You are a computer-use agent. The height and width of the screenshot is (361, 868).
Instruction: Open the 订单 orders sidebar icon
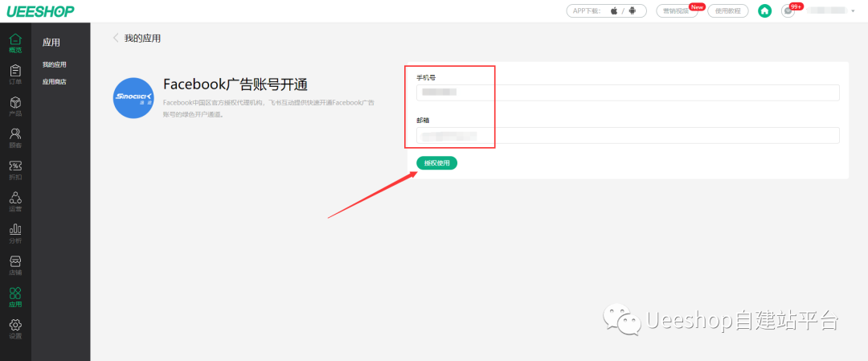(x=14, y=74)
